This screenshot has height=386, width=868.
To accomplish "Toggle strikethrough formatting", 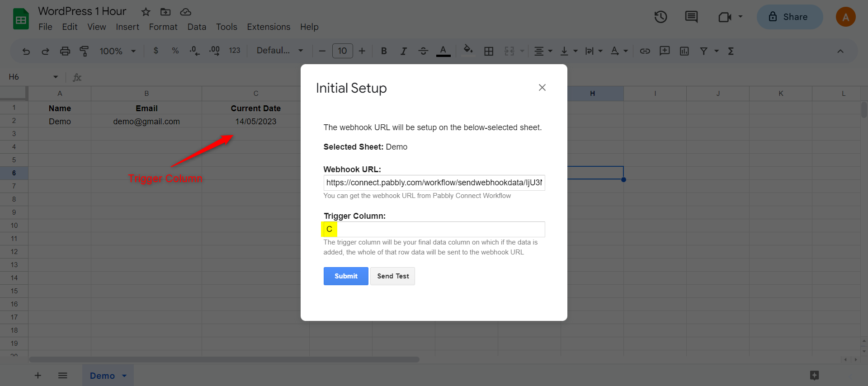I will (x=423, y=51).
